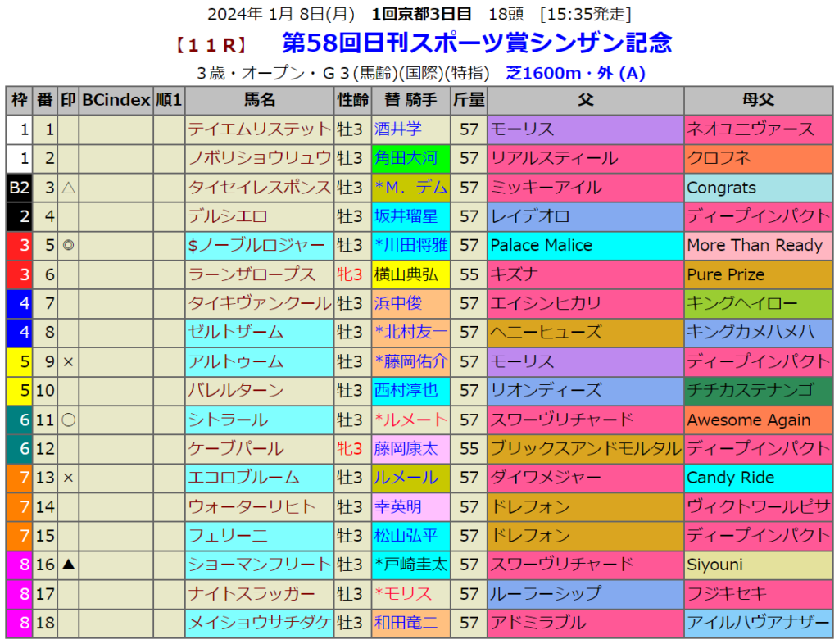Screen dimensions: 839x644
Task: Click sire Palace Malice cell
Action: point(541,245)
